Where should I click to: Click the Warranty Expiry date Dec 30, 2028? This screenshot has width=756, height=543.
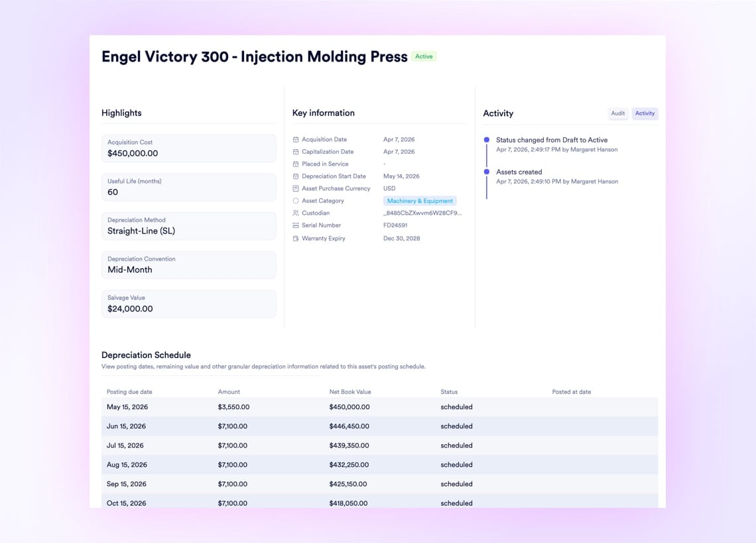[x=402, y=238]
